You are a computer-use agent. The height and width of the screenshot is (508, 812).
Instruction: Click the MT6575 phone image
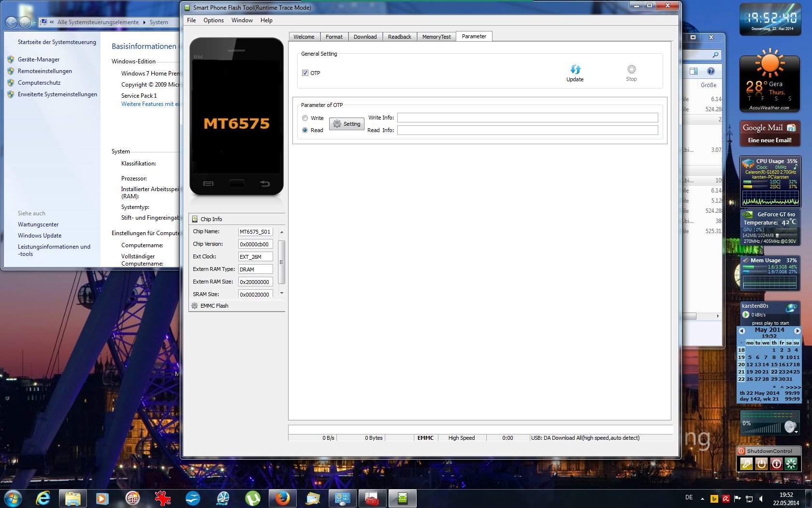click(x=236, y=118)
